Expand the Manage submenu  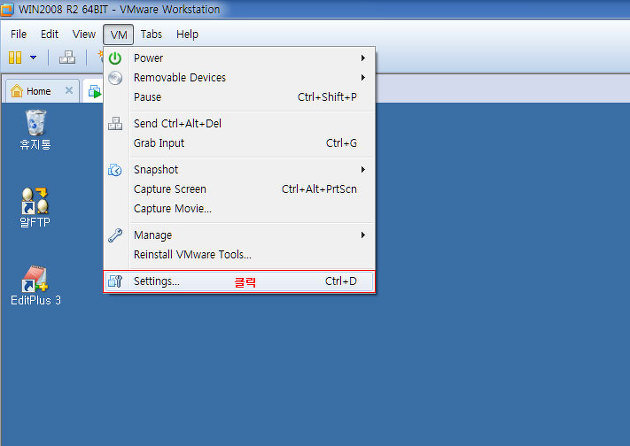tap(239, 235)
